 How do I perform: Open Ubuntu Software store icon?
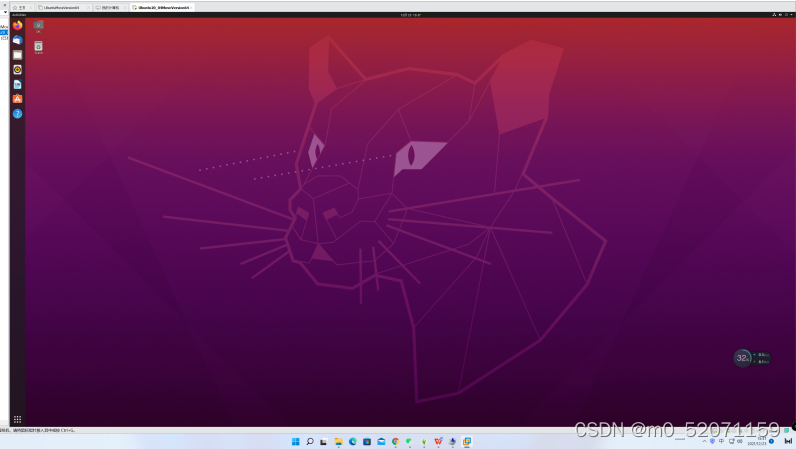tap(17, 99)
